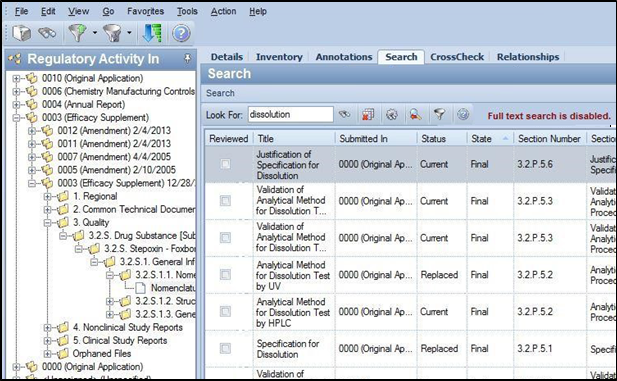Screen dimensions: 617x381
Task: Click Replaced status in Dissolution Test by UV row
Action: pos(439,275)
